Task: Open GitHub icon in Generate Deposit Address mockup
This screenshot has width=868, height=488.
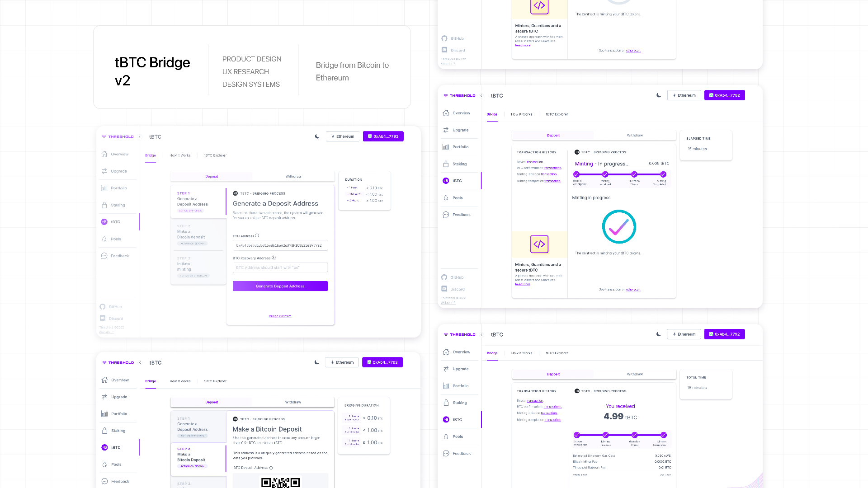Action: click(x=103, y=307)
